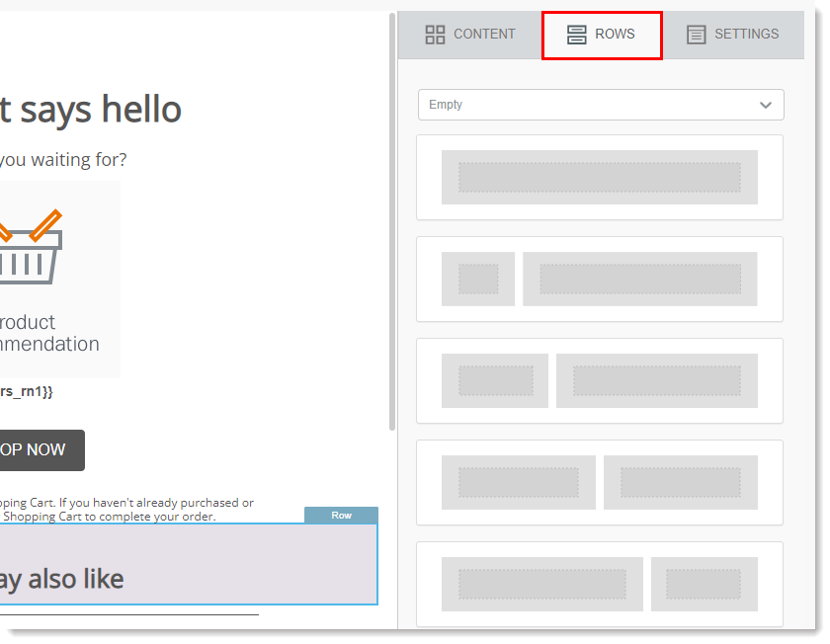Select the single full-width column row layout
The image size is (830, 644).
coord(600,177)
